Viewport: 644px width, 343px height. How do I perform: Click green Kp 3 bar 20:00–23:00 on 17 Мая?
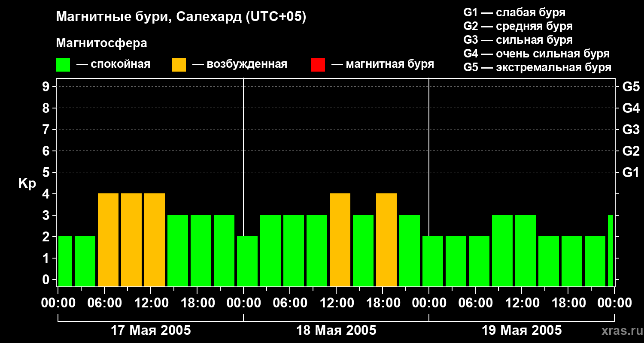[224, 250]
